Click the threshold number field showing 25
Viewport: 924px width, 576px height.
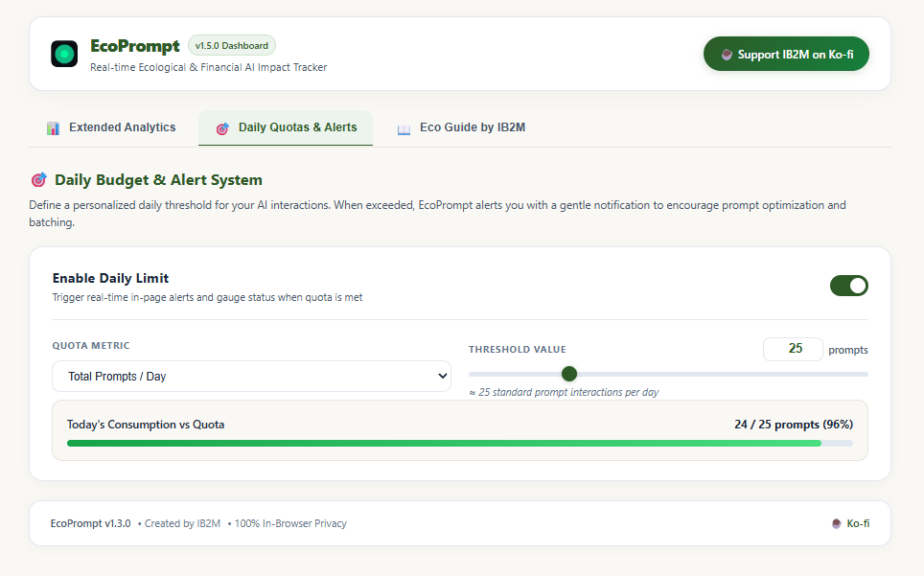click(794, 349)
